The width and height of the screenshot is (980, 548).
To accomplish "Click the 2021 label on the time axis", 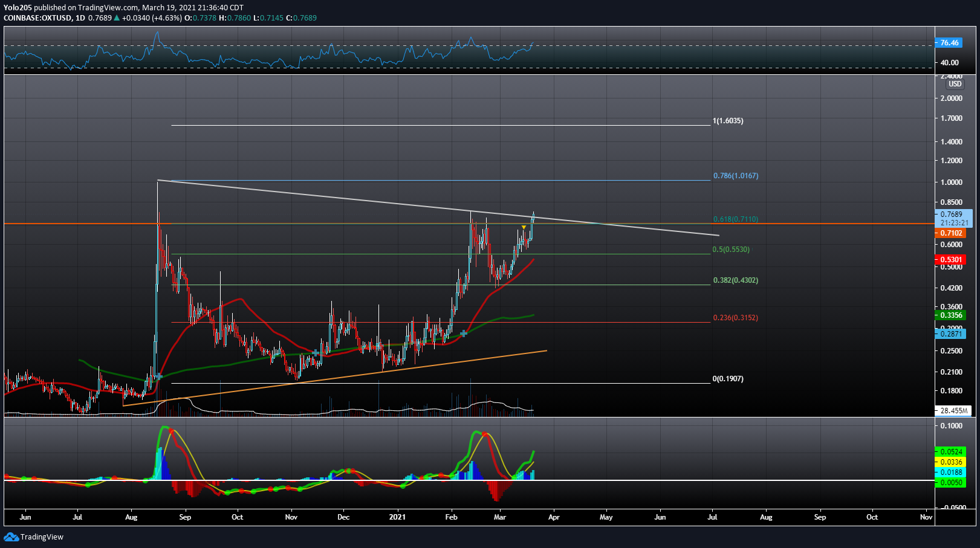I will tap(397, 517).
